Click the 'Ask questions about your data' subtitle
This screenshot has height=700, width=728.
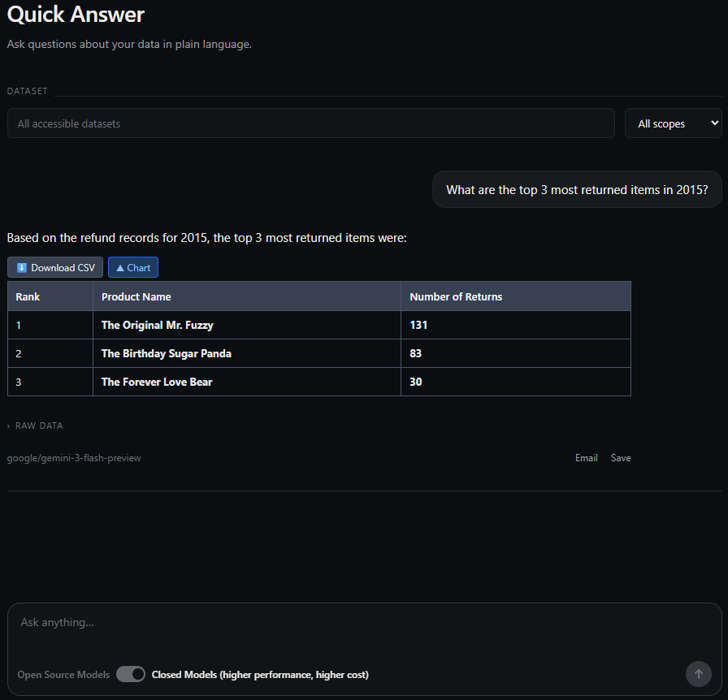coord(129,44)
